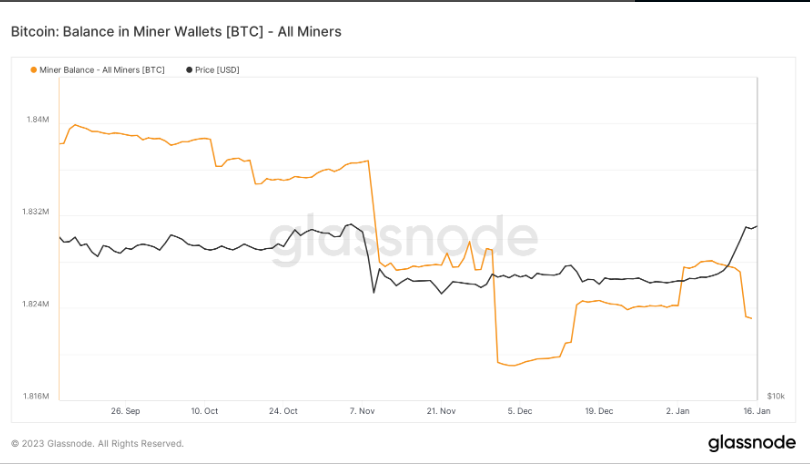Select the 5. Dec date axis label
Viewport: 810px width, 464px height.
pos(520,410)
